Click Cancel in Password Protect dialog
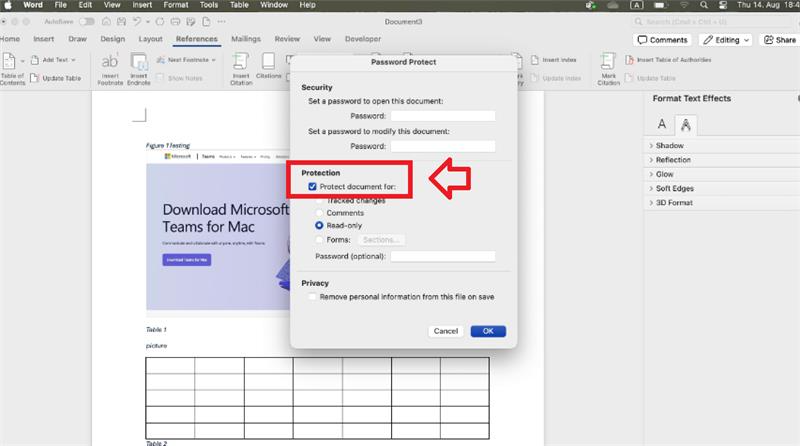The image size is (800, 446). coord(445,331)
